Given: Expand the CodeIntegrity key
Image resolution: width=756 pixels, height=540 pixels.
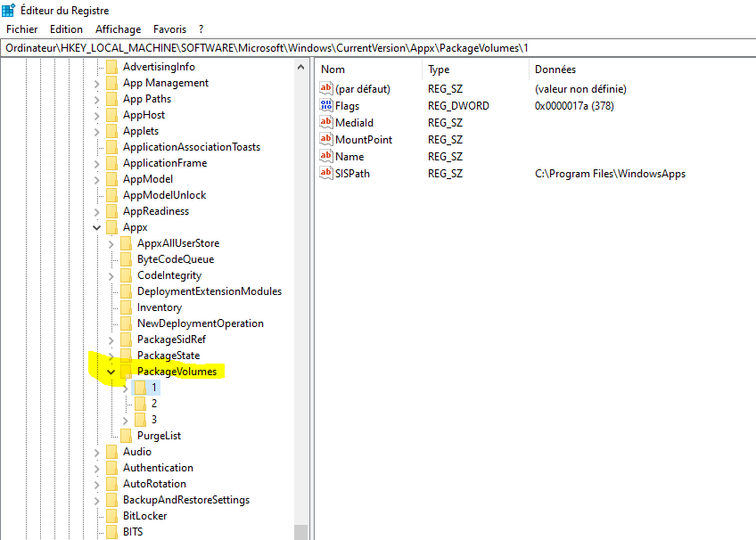Looking at the screenshot, I should coord(111,276).
